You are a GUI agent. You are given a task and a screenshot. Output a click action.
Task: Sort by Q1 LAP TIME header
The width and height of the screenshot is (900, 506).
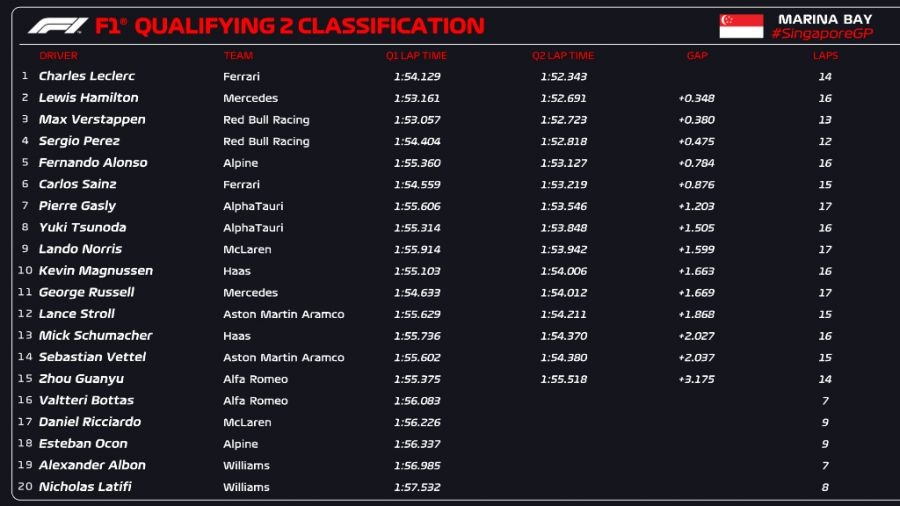coord(416,56)
